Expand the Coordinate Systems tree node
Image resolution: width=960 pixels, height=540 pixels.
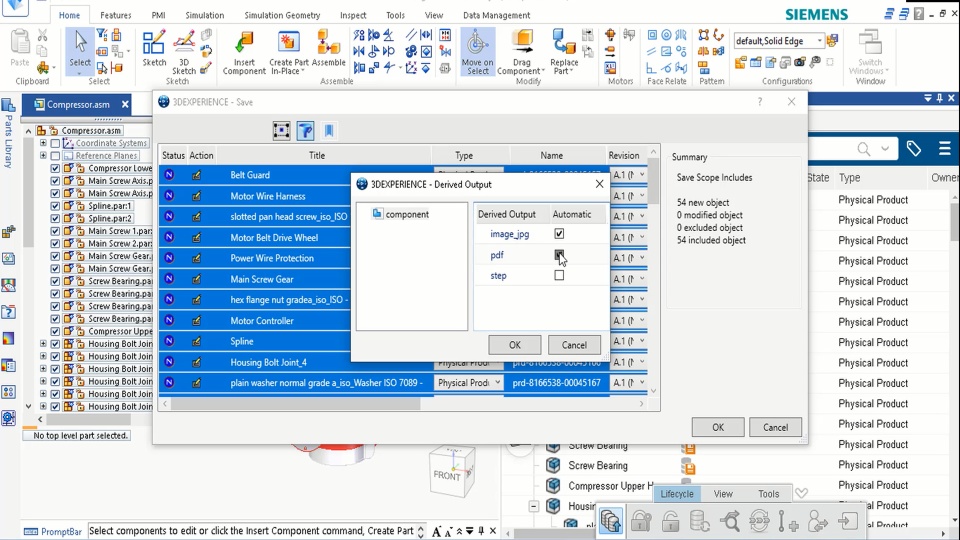43,143
